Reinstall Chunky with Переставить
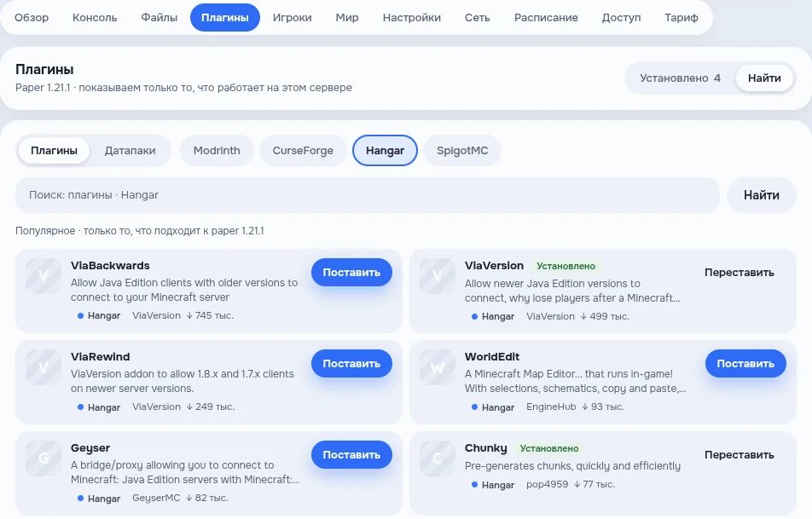Viewport: 812px width, 519px height. point(739,454)
